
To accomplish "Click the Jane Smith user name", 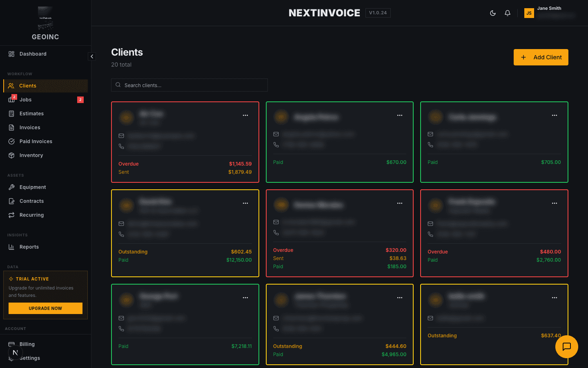I will click(x=549, y=8).
